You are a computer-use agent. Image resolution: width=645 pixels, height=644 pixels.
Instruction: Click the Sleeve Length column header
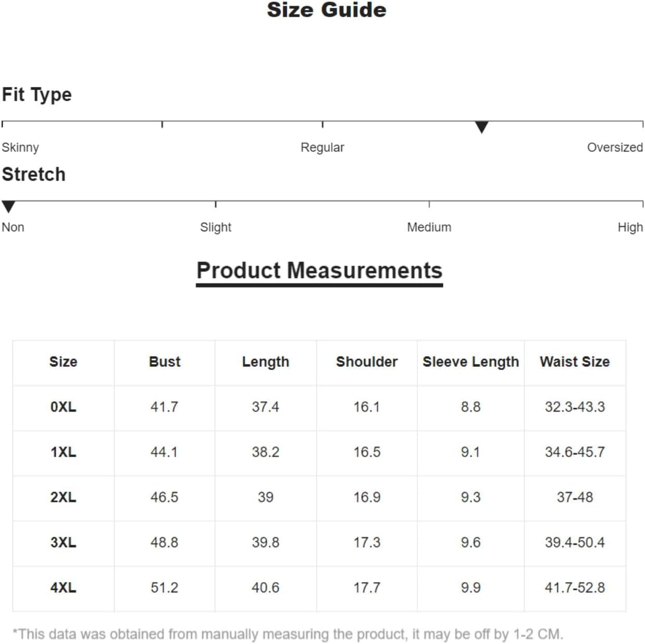470,362
